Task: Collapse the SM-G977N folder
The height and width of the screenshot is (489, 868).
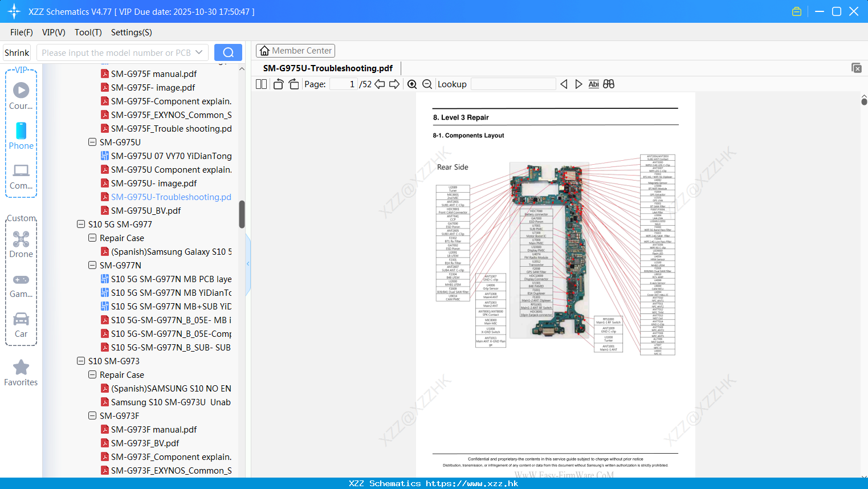Action: coord(92,265)
